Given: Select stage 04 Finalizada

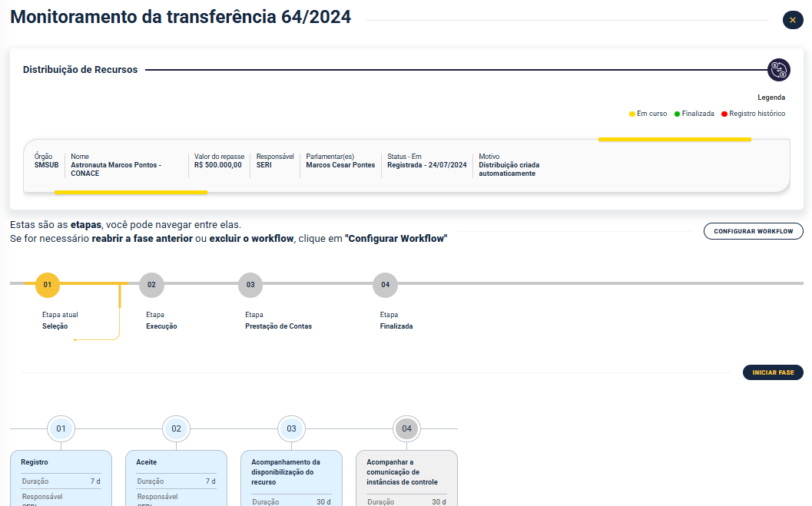Looking at the screenshot, I should tap(385, 285).
